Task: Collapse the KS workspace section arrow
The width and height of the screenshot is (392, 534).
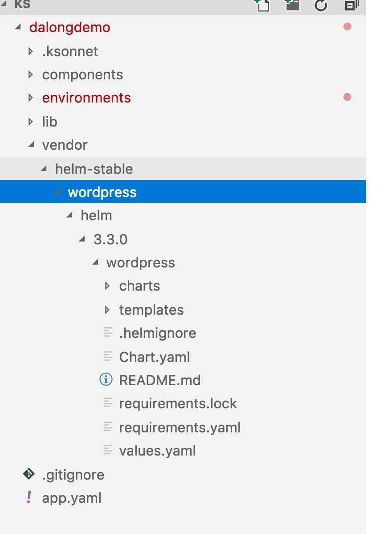Action: (4, 4)
